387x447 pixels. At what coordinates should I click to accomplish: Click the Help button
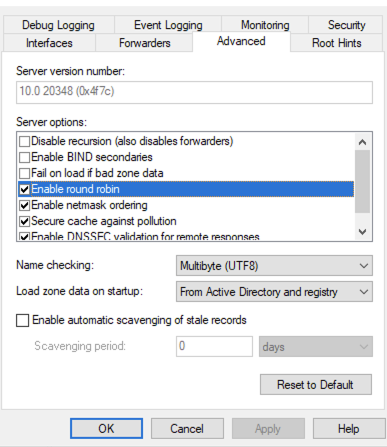(x=349, y=429)
